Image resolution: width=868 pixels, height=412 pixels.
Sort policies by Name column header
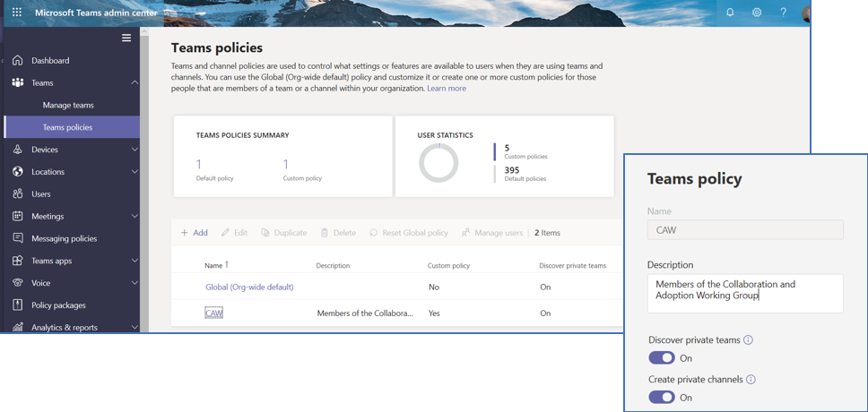pyautogui.click(x=213, y=266)
